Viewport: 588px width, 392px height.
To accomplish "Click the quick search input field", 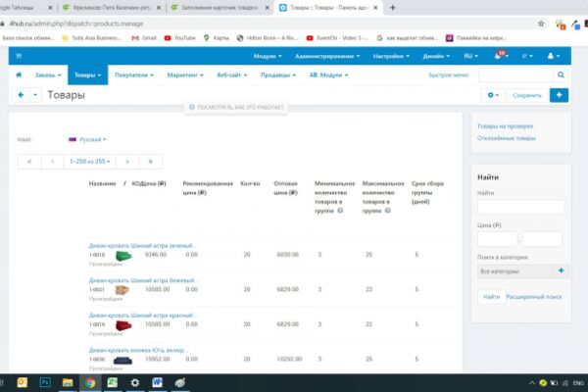I will (x=515, y=75).
